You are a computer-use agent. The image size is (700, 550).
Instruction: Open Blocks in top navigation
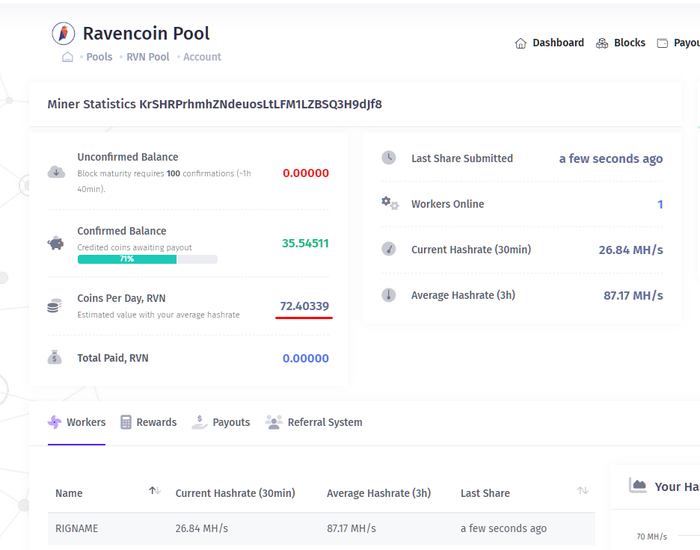coord(629,42)
